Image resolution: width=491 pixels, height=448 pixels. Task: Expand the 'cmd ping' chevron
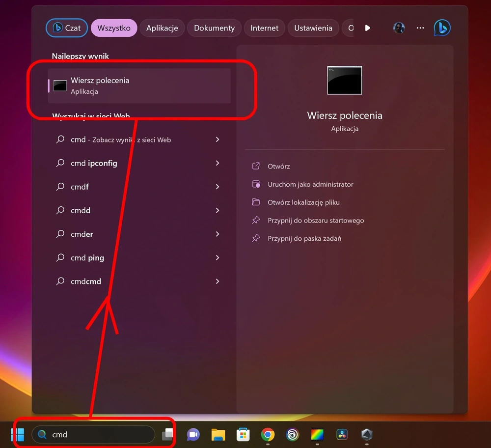218,257
